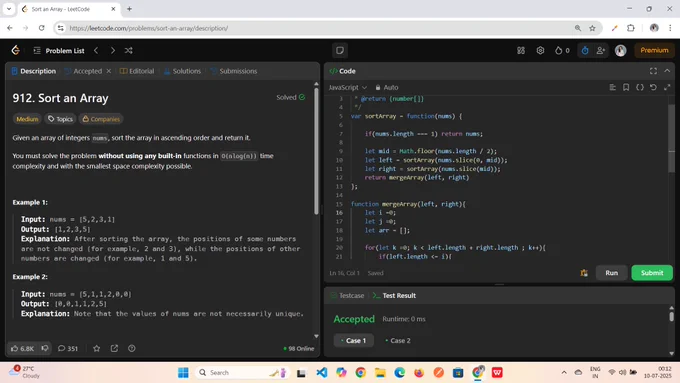
Task: Open LeetCode settings gear
Action: coord(540,50)
